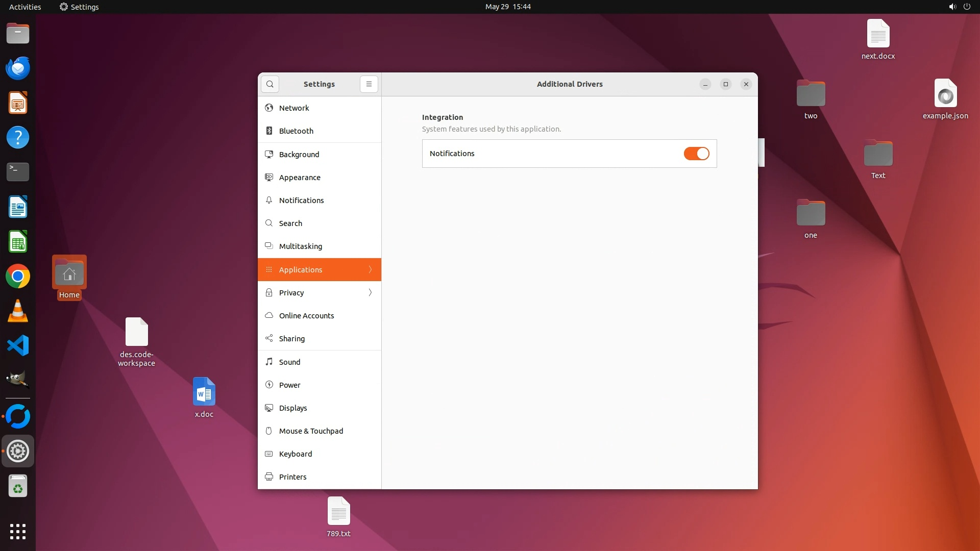The height and width of the screenshot is (551, 980).
Task: Click the Sound music note icon
Action: [x=269, y=362]
